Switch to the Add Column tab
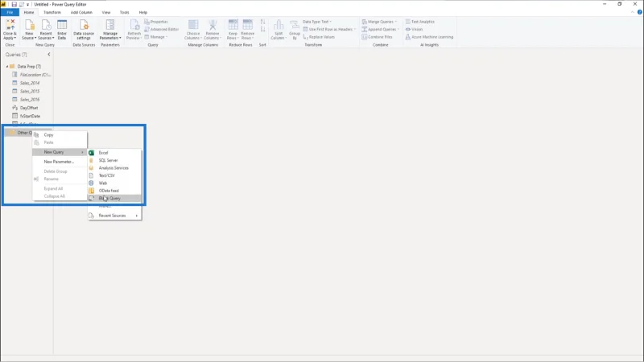This screenshot has width=644, height=362. coord(81,12)
